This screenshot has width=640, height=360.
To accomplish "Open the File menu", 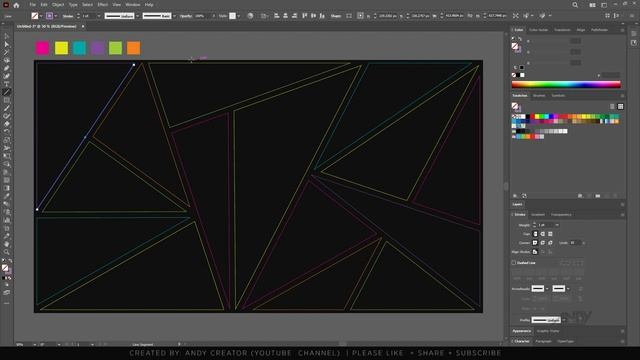I will (32, 5).
